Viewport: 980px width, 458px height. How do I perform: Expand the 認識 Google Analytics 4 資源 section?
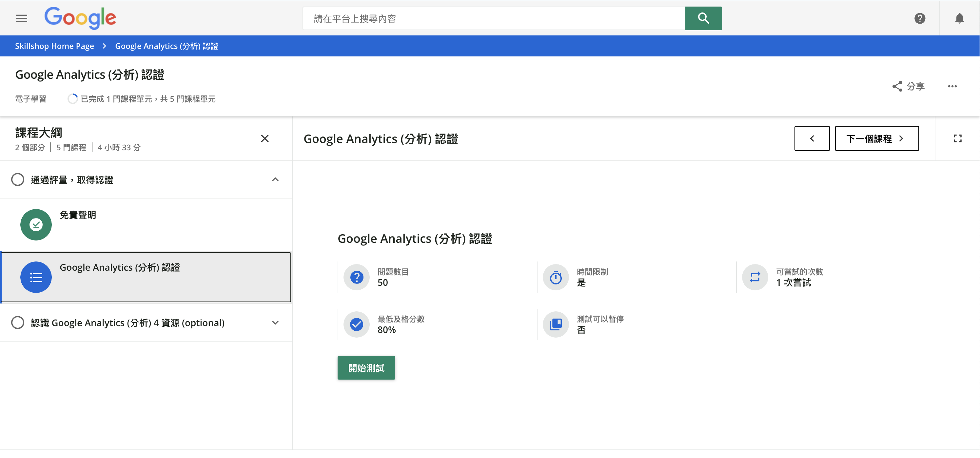coord(275,323)
